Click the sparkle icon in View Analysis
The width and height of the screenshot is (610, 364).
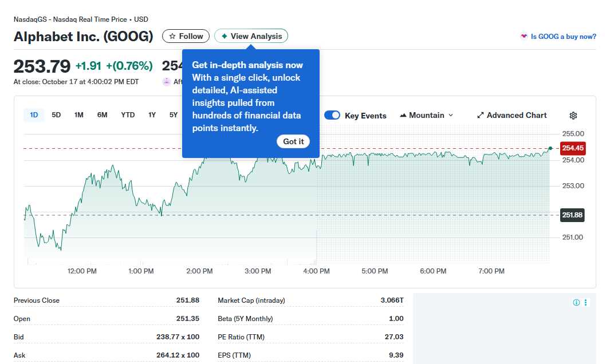(223, 35)
